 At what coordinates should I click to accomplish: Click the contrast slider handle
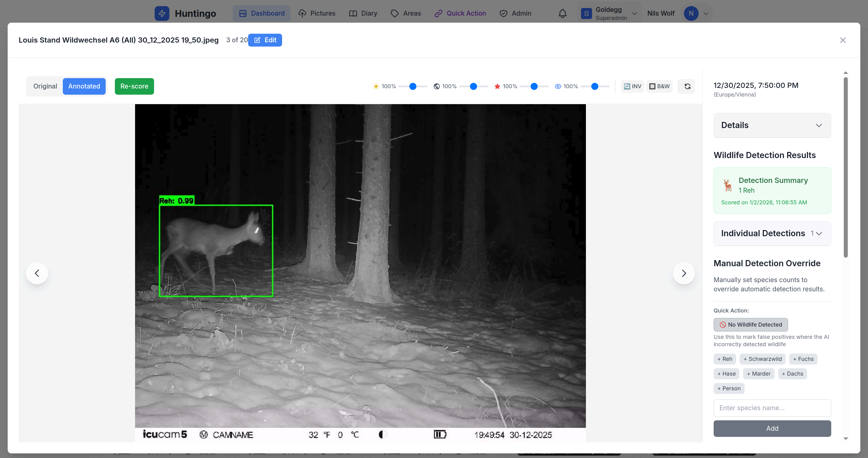pos(474,87)
